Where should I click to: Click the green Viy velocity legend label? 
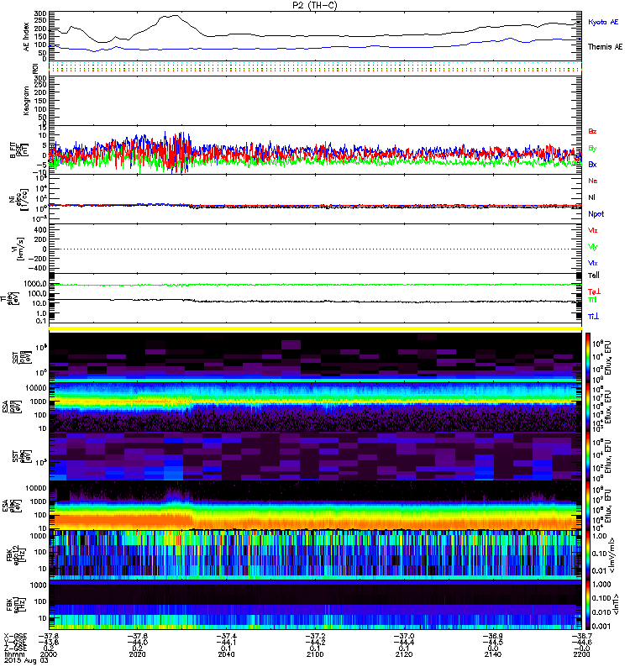[x=593, y=247]
